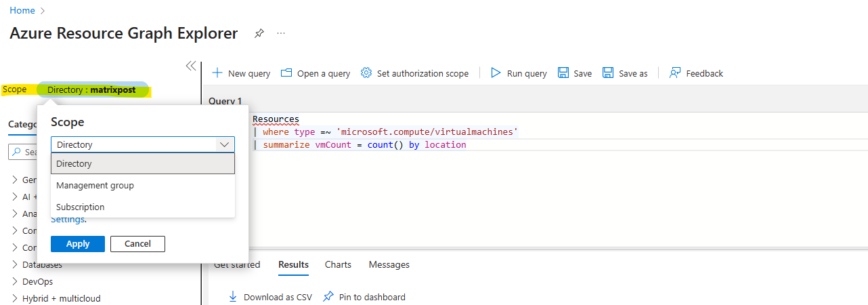
Task: Collapse the left pane with double chevron
Action: tap(191, 66)
